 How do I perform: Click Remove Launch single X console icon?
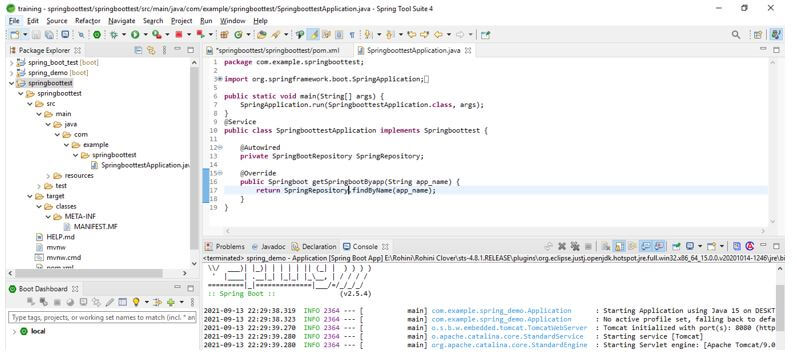click(x=562, y=246)
